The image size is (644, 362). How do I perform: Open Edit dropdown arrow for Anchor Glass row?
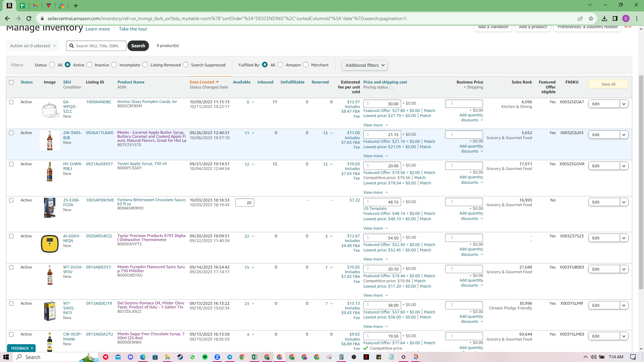point(624,104)
